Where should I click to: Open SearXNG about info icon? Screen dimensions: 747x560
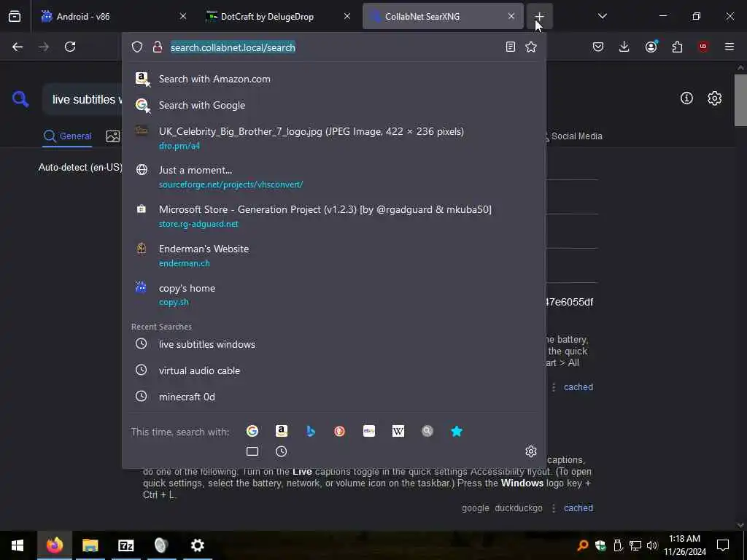click(686, 98)
